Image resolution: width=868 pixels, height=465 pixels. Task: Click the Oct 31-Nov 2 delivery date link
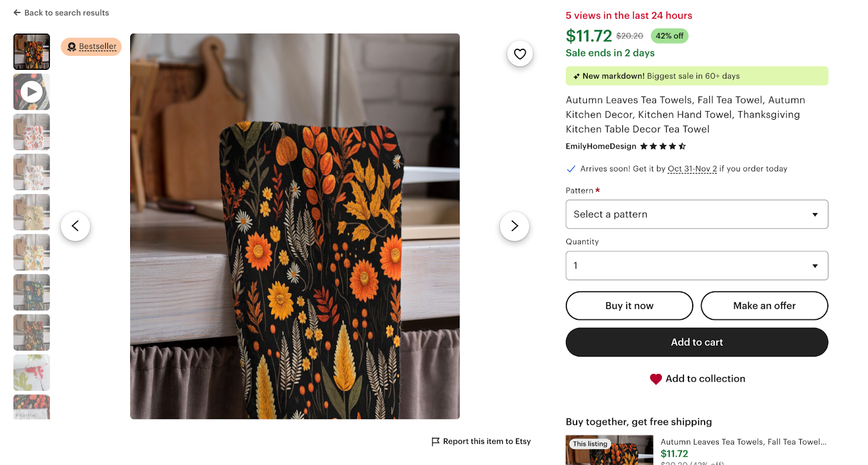click(x=692, y=169)
